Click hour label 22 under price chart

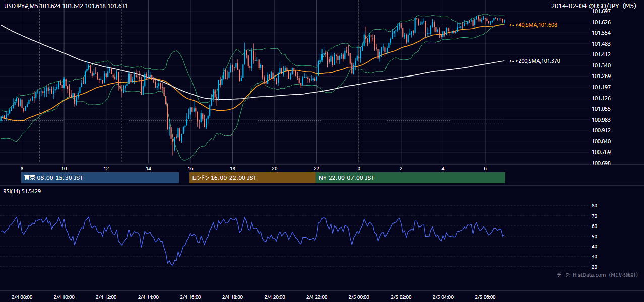[x=316, y=168]
